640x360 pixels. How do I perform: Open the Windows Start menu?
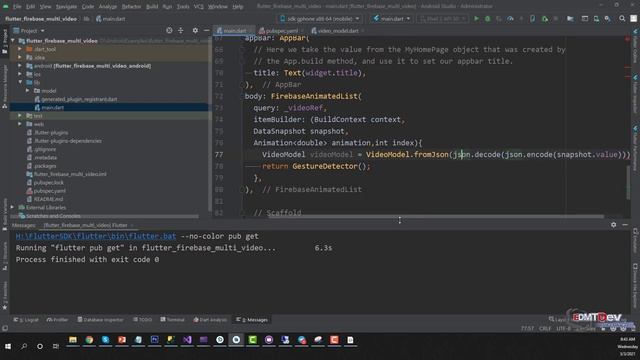tap(8, 346)
